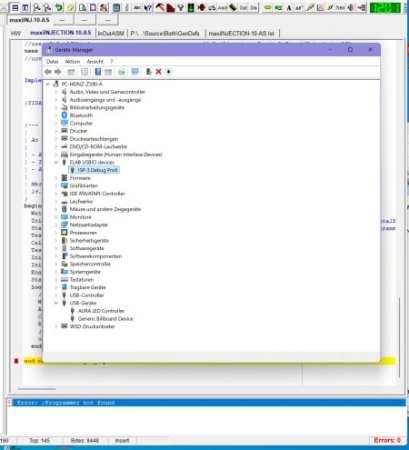Switch to the InOutASM tab

111,33
